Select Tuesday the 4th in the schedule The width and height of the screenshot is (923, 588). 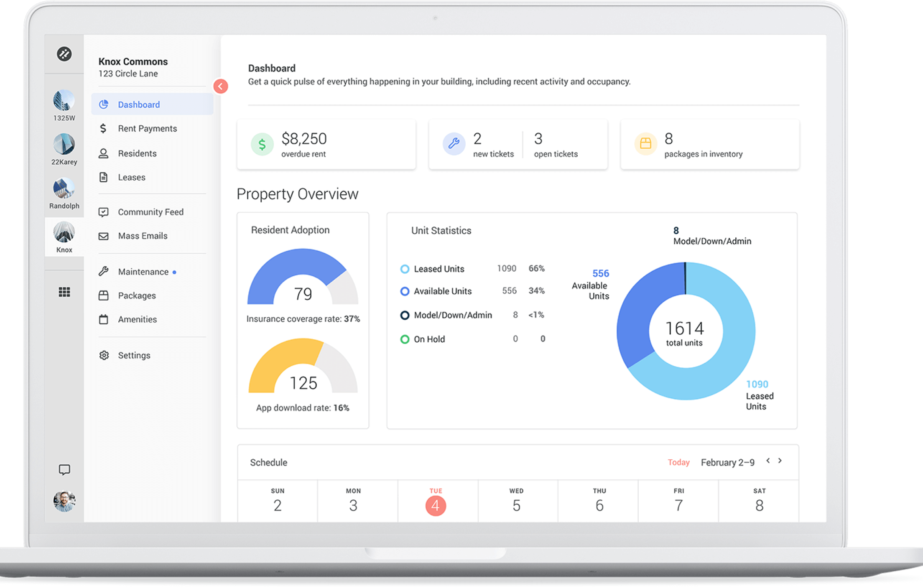tap(436, 505)
